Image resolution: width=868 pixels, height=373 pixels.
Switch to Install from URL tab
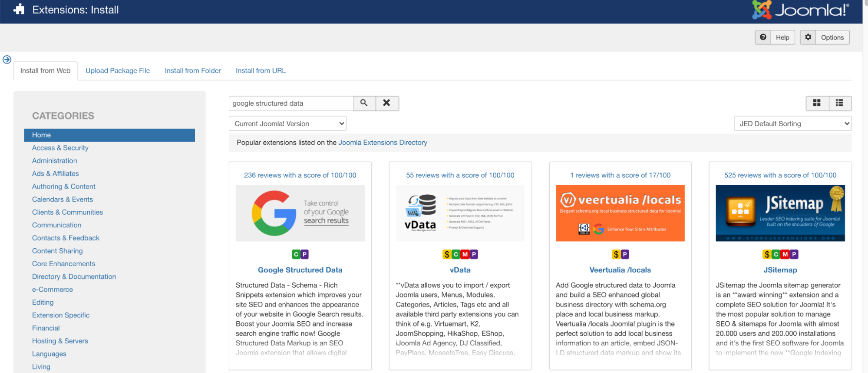click(261, 70)
